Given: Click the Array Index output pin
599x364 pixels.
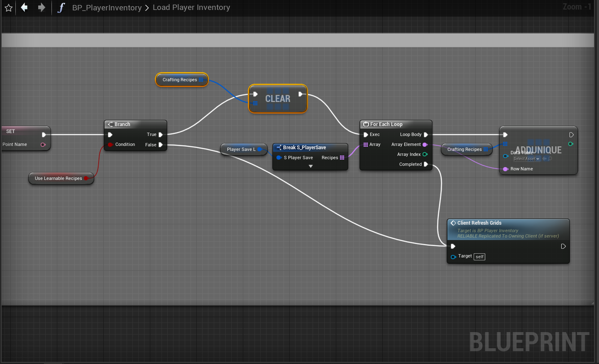Looking at the screenshot, I should pyautogui.click(x=425, y=155).
